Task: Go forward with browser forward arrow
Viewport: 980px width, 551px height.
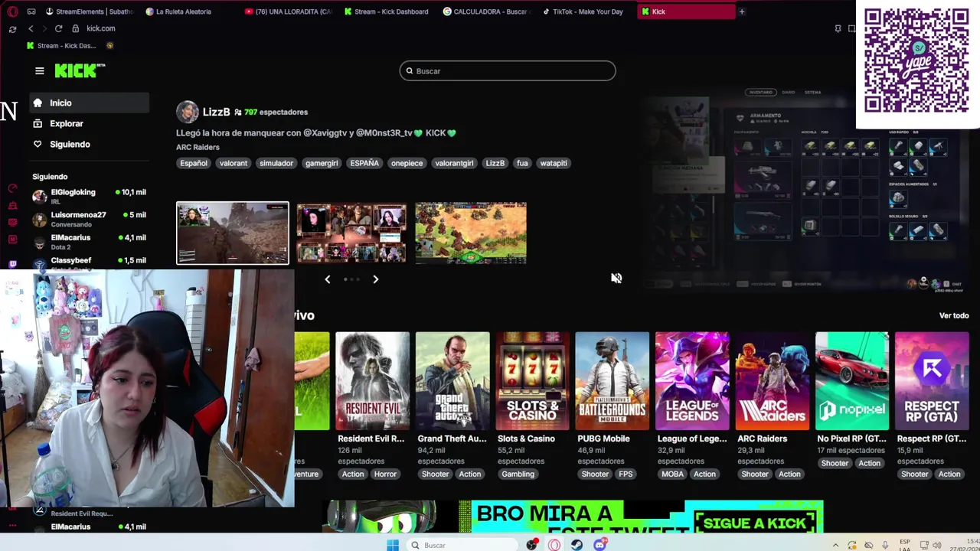Action: click(x=44, y=28)
